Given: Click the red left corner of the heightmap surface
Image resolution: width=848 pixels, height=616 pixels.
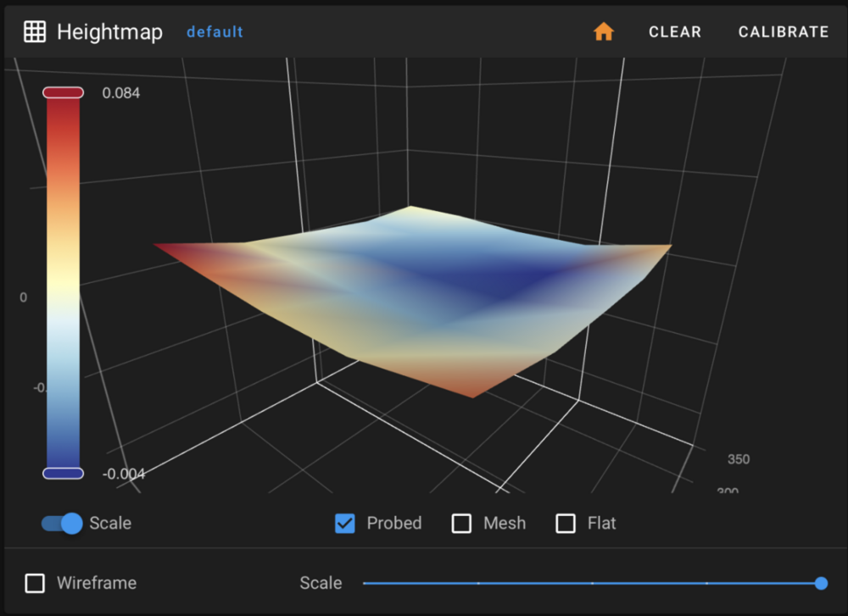Looking at the screenshot, I should [x=170, y=247].
